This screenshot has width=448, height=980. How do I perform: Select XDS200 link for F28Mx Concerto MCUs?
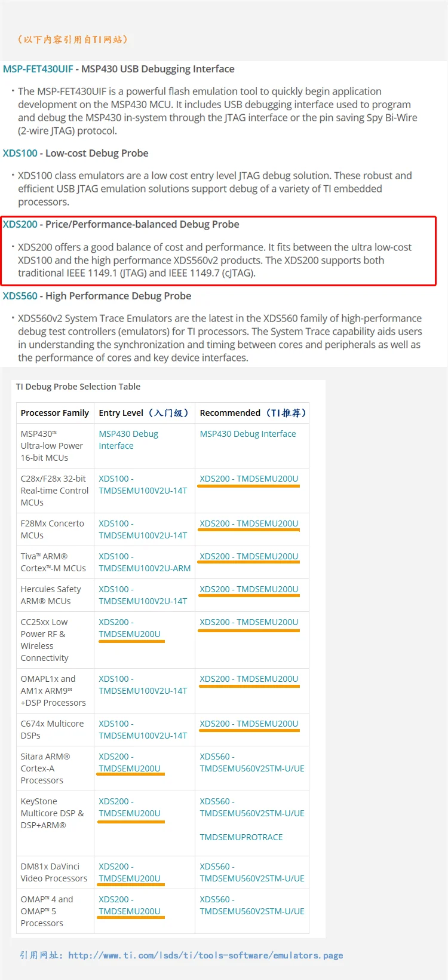coord(249,523)
